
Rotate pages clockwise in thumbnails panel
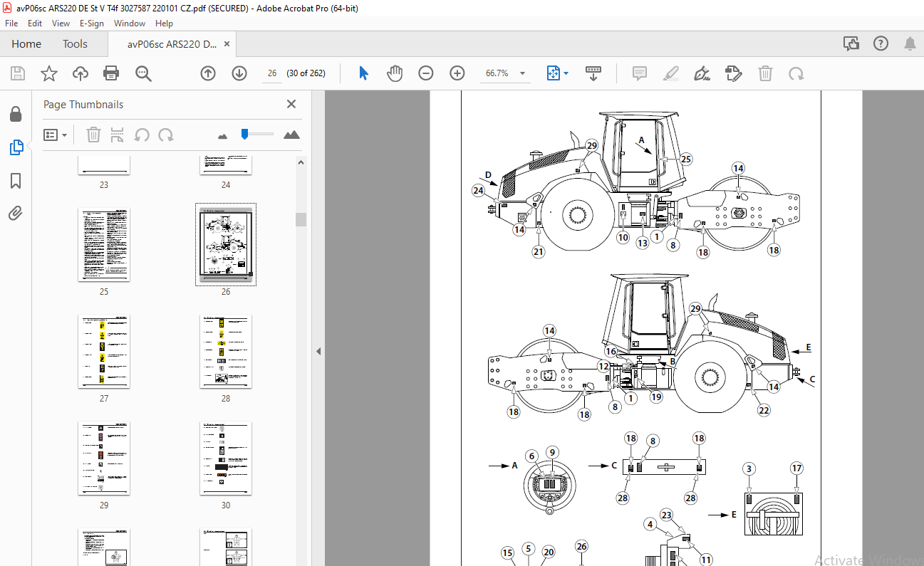[x=166, y=135]
